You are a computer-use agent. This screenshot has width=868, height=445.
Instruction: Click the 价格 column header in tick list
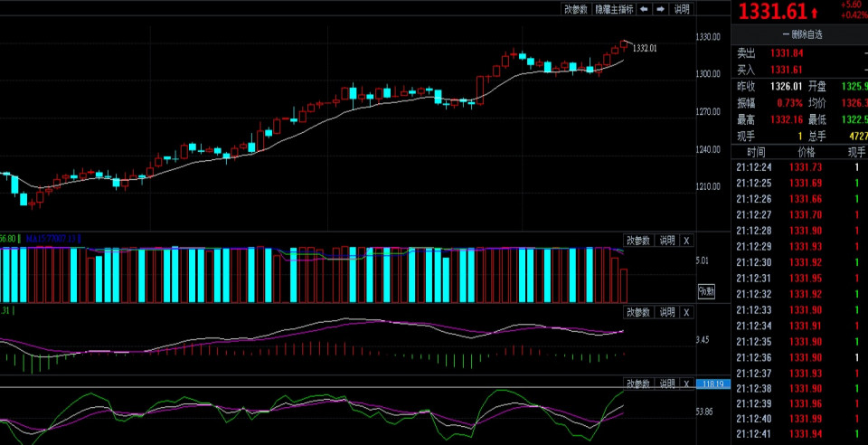[806, 152]
